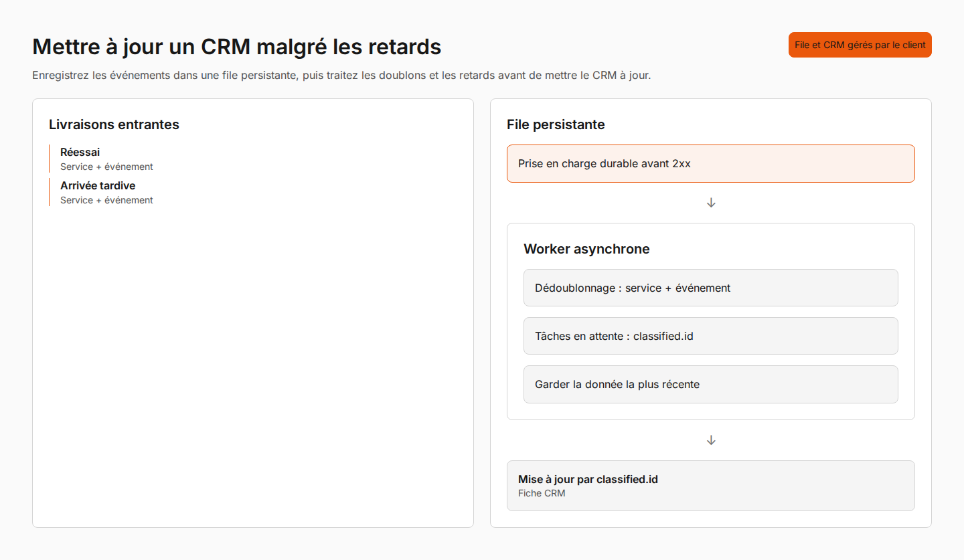964x560 pixels.
Task: Click the "Prise en charge durable avant 2xx" box
Action: 710,163
